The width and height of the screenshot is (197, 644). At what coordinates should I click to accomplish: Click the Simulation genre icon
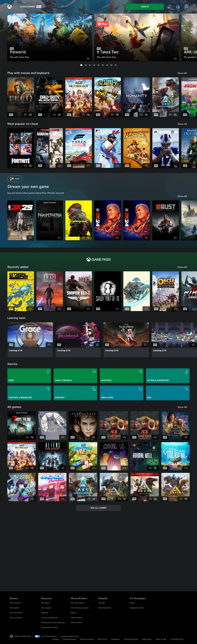(140, 389)
